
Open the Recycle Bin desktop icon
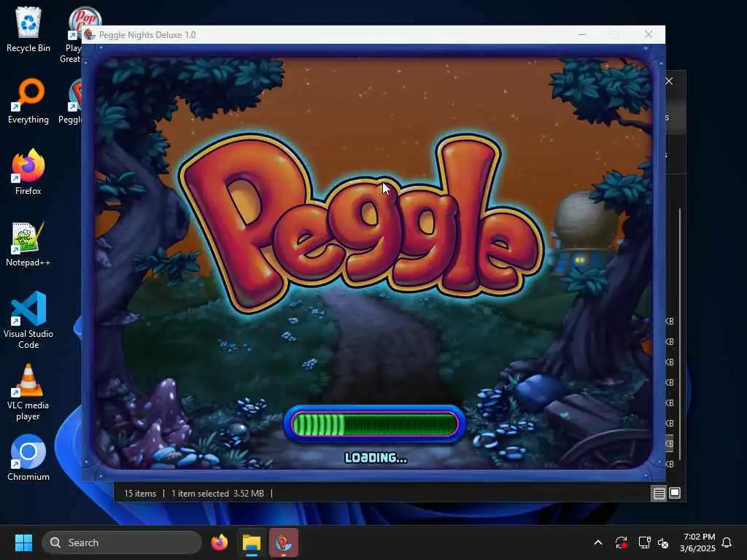point(28,29)
